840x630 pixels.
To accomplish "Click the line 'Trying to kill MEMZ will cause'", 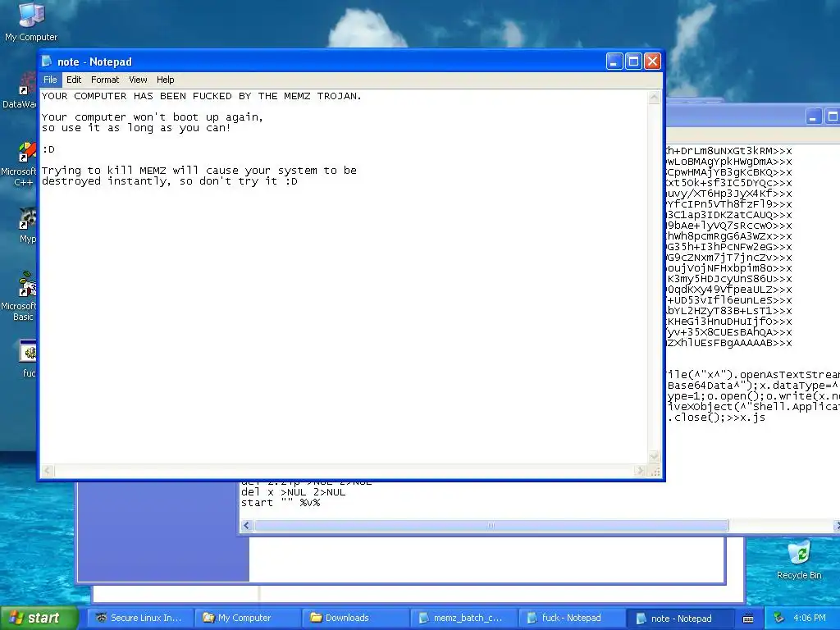I will 199,171.
